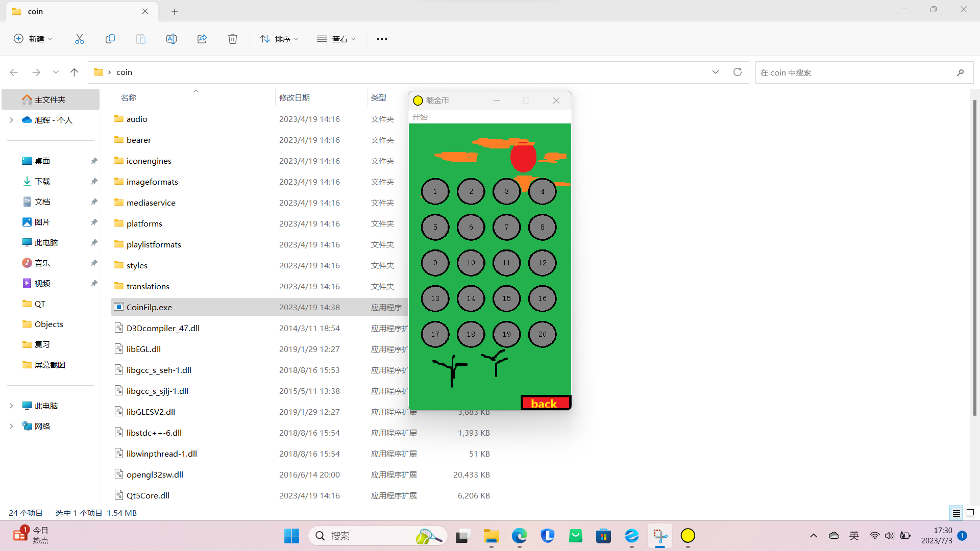Click the Rename icon in toolbar
Viewport: 980px width, 551px height.
(x=171, y=39)
